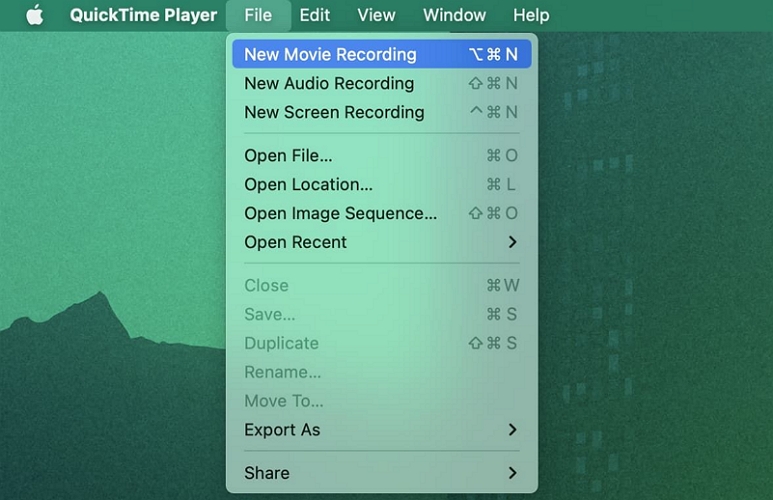This screenshot has height=500, width=773.
Task: Start a New Audio Recording
Action: pos(382,83)
